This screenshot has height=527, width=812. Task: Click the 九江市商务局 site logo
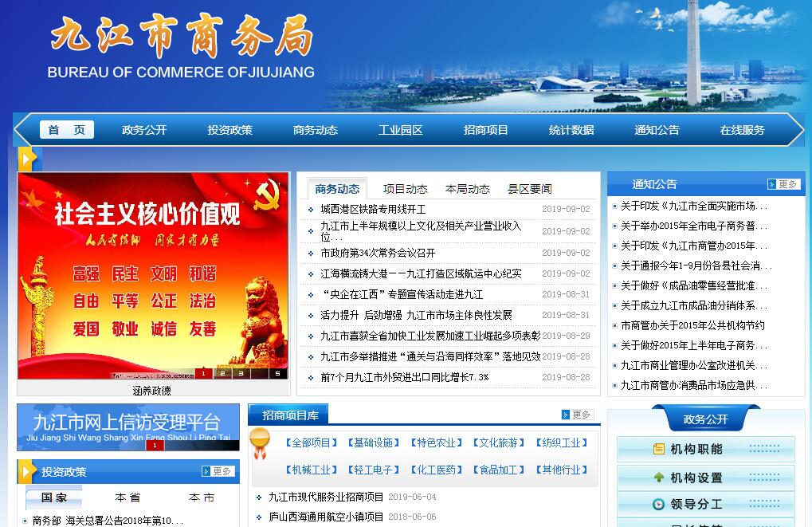(182, 45)
